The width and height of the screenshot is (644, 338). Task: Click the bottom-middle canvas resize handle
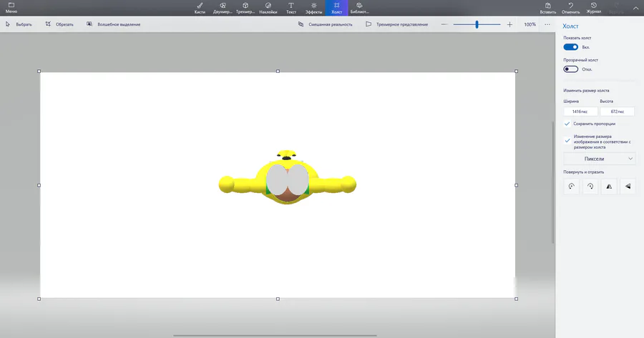[x=278, y=299]
